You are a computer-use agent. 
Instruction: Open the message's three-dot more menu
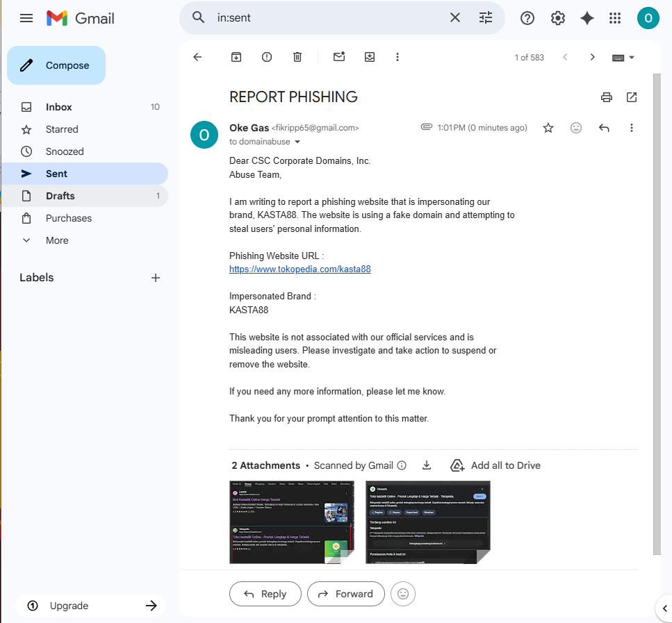[631, 128]
